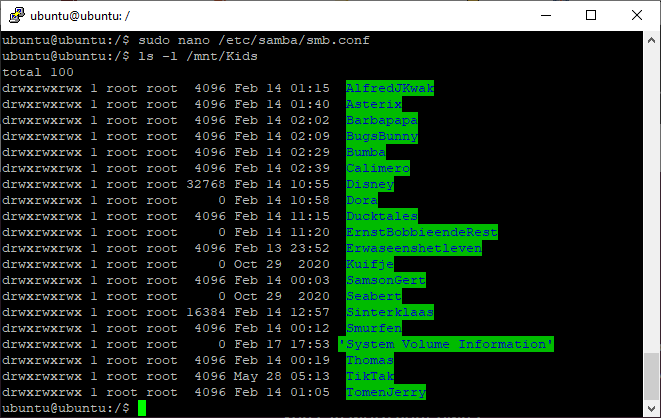Click the Smurfen directory name
The height and width of the screenshot is (418, 661).
coord(374,328)
